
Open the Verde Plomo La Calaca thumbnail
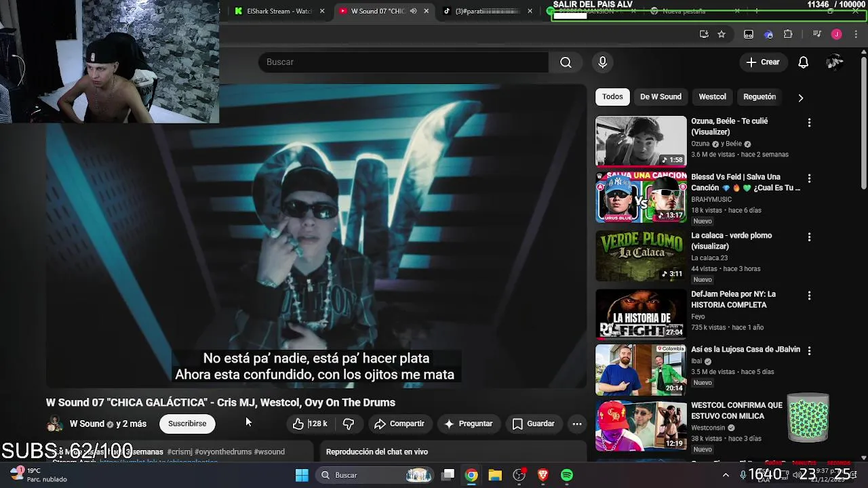point(641,256)
